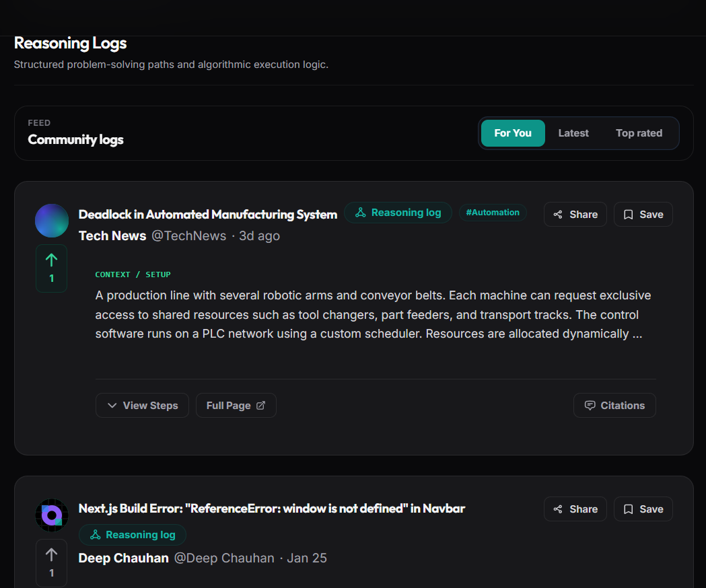Upvote the Next.js Build Error post
The image size is (706, 588).
(51, 563)
